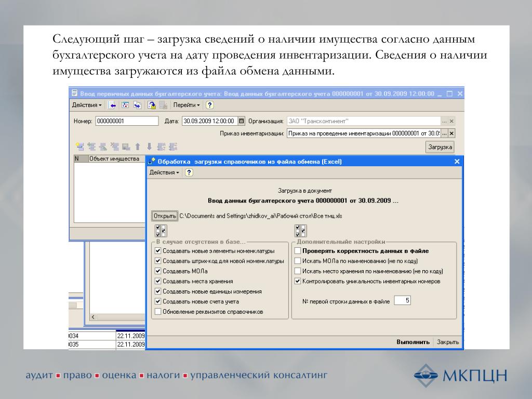
Task: Click into the Номер input field
Action: click(127, 121)
